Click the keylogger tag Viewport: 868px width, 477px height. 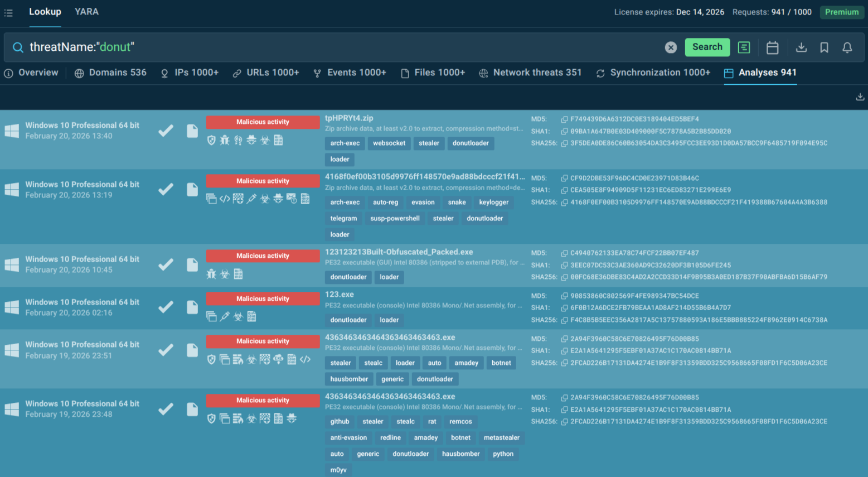(493, 203)
